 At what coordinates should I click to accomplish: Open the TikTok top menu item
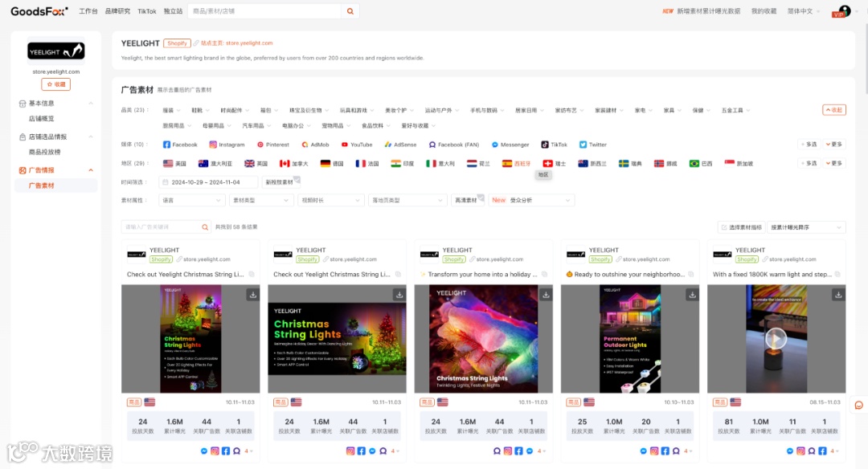pos(147,11)
